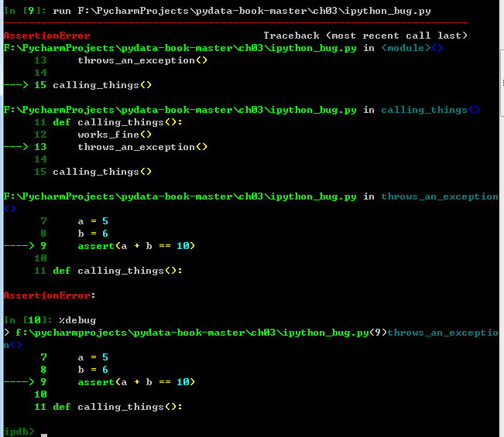Image resolution: width=504 pixels, height=437 pixels.
Task: Click arrow-marked line "15 calling_things()"
Action: point(77,85)
